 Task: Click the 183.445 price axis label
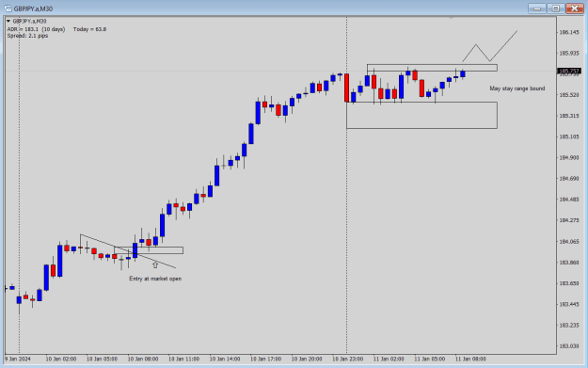pyautogui.click(x=569, y=304)
